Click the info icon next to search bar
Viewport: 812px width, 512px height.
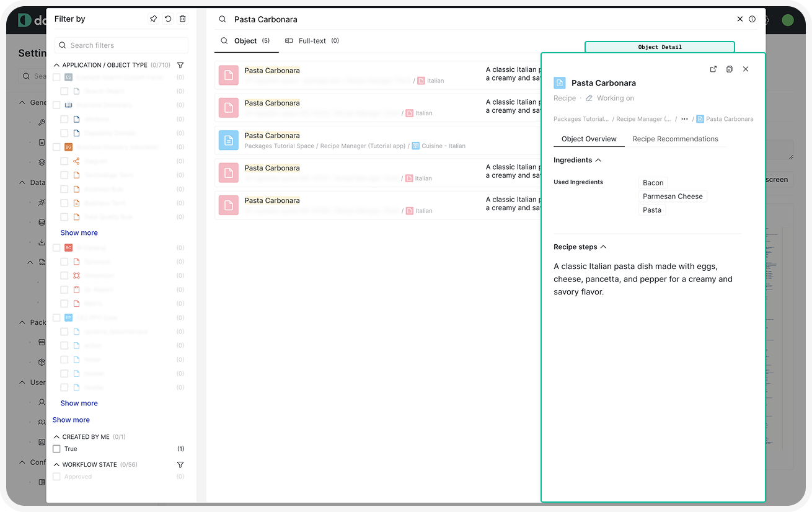[752, 19]
